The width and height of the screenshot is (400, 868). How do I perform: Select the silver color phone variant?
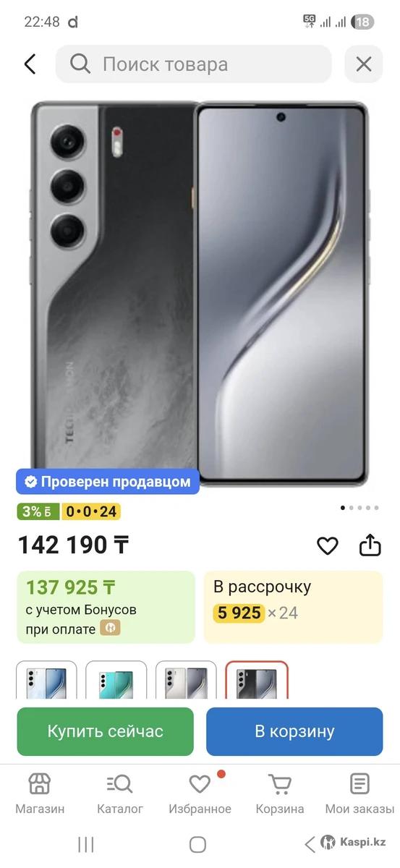pos(186,680)
